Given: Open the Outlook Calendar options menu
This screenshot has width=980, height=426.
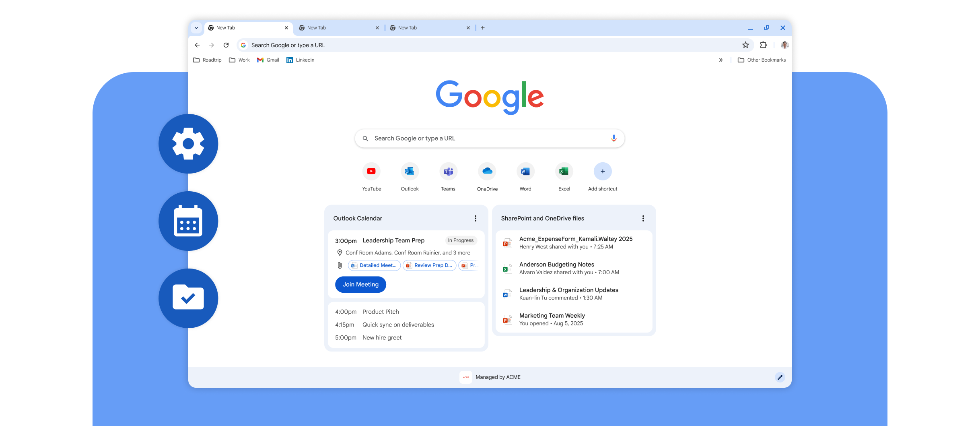Looking at the screenshot, I should click(x=475, y=218).
